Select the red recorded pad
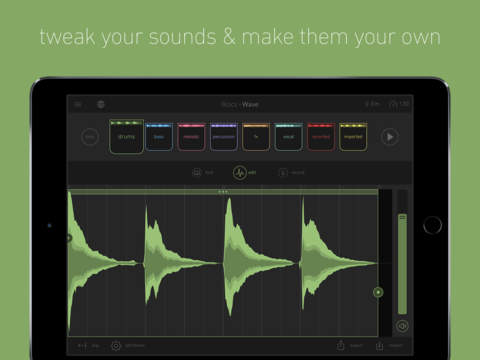The image size is (480, 360). 321,137
